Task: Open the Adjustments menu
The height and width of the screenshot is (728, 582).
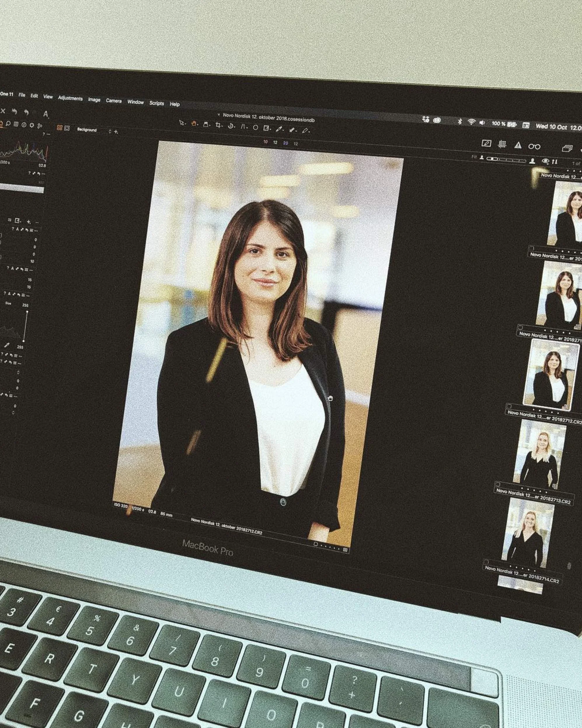Action: pos(70,98)
